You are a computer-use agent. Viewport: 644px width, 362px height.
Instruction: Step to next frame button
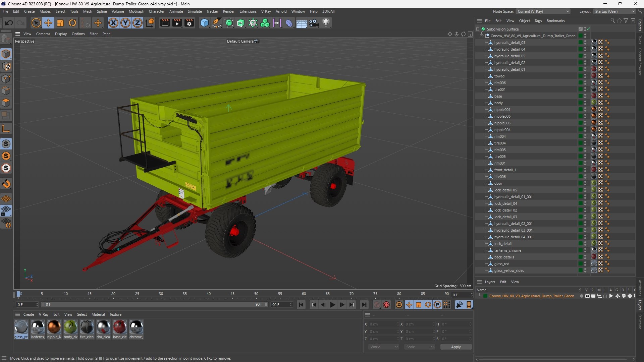pyautogui.click(x=342, y=305)
